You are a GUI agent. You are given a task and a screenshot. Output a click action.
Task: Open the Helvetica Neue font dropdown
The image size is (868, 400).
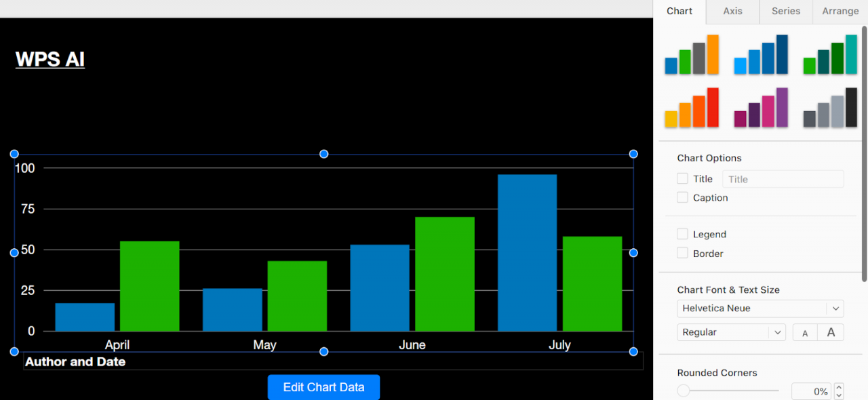[759, 308]
